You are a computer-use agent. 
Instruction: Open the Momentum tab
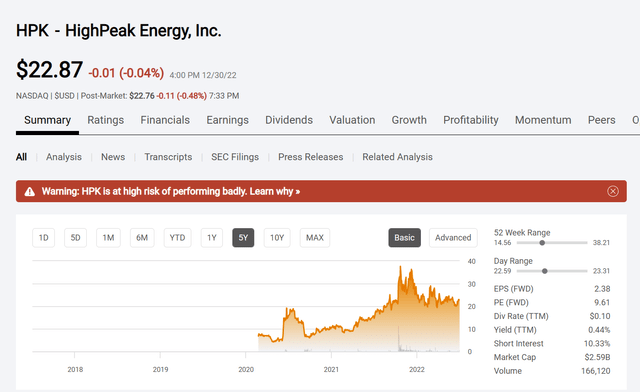(543, 120)
